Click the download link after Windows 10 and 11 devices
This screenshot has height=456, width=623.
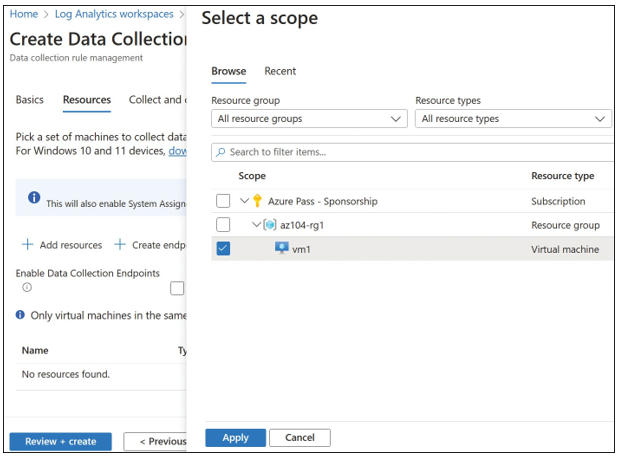(178, 151)
